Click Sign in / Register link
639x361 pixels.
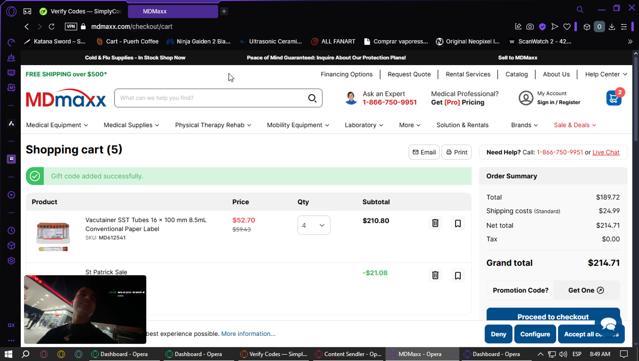pyautogui.click(x=558, y=102)
